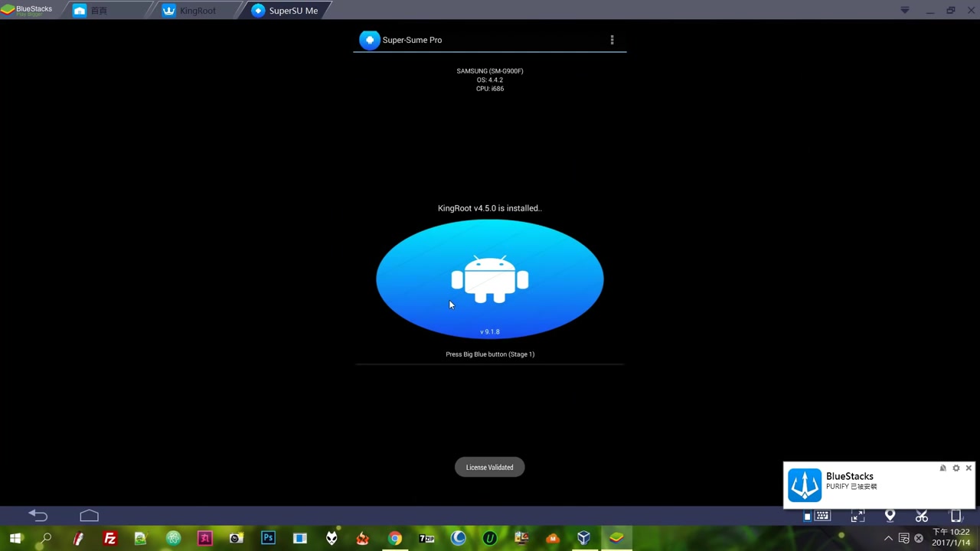Tap the big blue Android button
Viewport: 980px width, 551px height.
pyautogui.click(x=490, y=279)
